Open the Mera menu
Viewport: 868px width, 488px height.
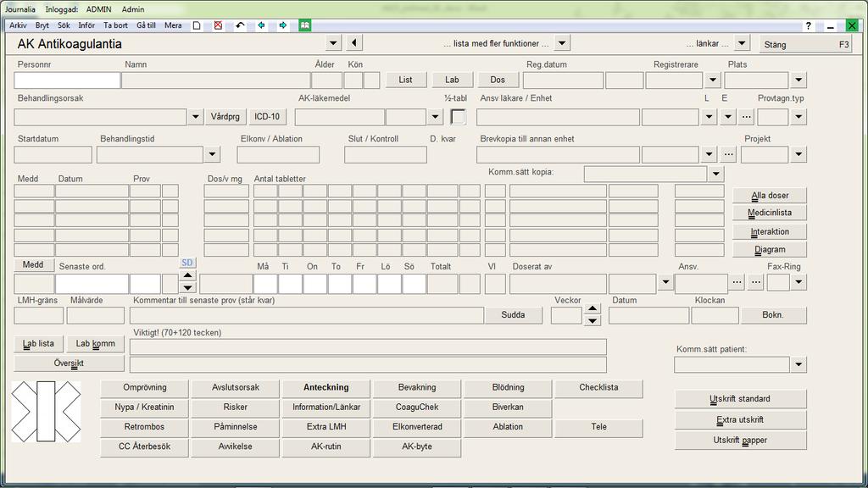coord(173,25)
